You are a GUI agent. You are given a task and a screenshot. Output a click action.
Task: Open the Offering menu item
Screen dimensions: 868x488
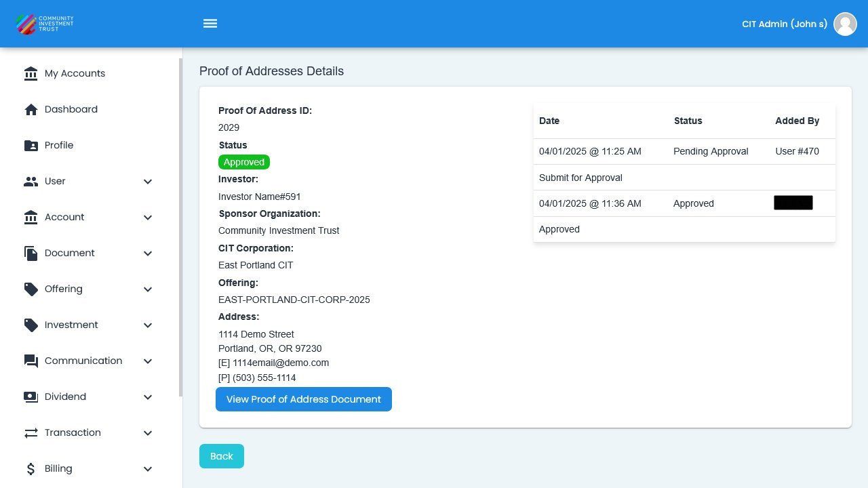click(64, 289)
